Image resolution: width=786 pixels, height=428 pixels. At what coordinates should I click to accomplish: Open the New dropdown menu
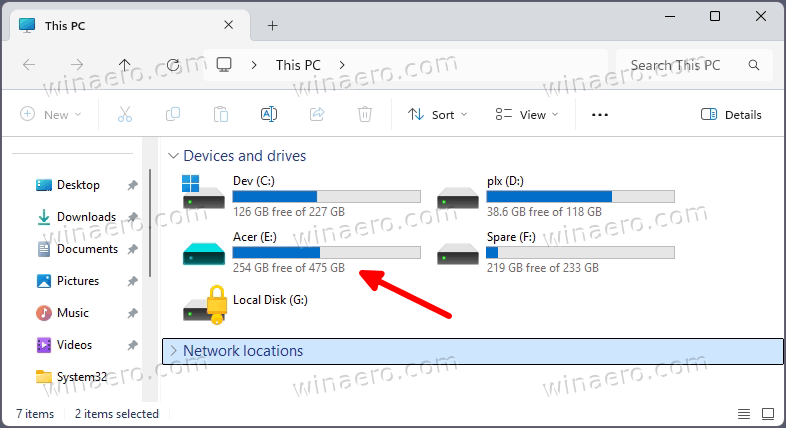coord(50,115)
